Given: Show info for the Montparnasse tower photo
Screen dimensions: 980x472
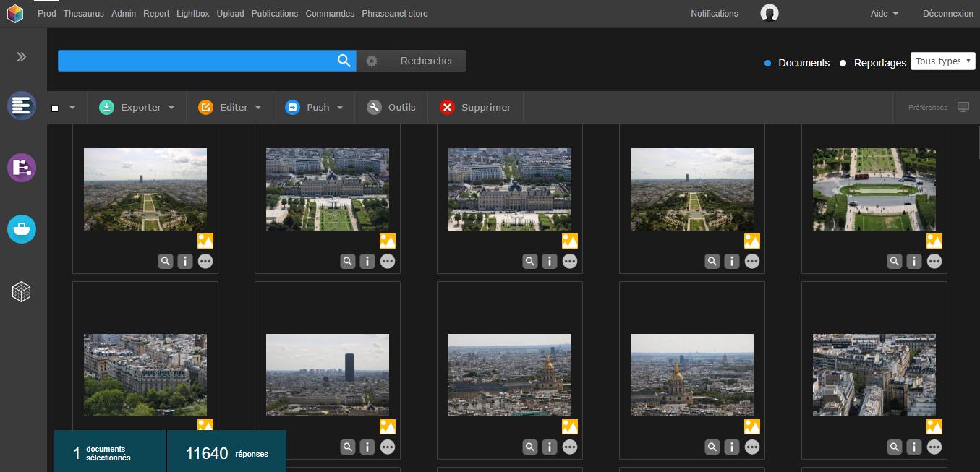Looking at the screenshot, I should [x=367, y=447].
